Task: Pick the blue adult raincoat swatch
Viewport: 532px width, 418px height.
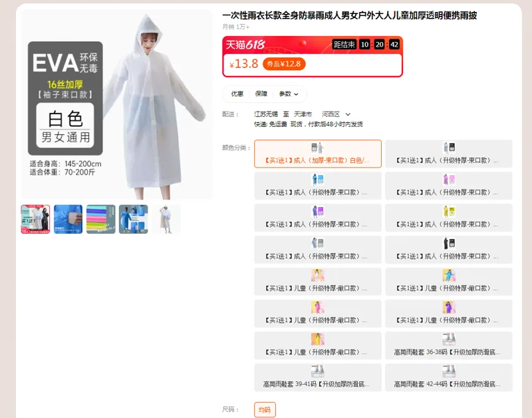Action: tap(318, 185)
